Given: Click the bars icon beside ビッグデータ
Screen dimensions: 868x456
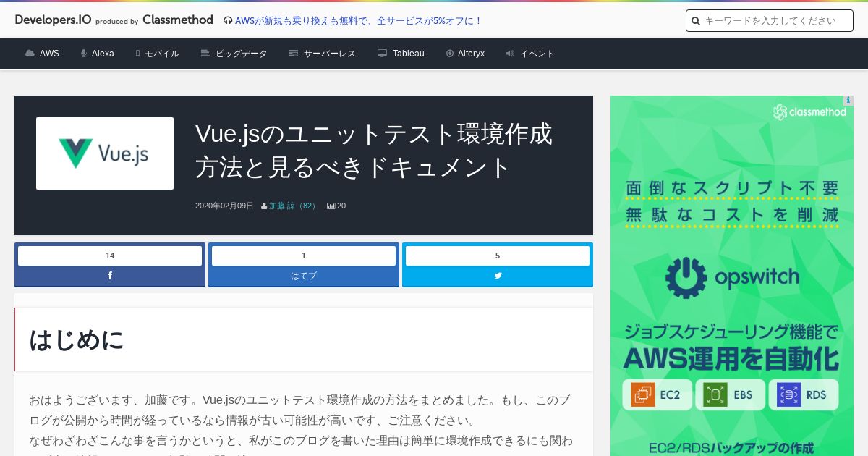Looking at the screenshot, I should click(x=205, y=54).
